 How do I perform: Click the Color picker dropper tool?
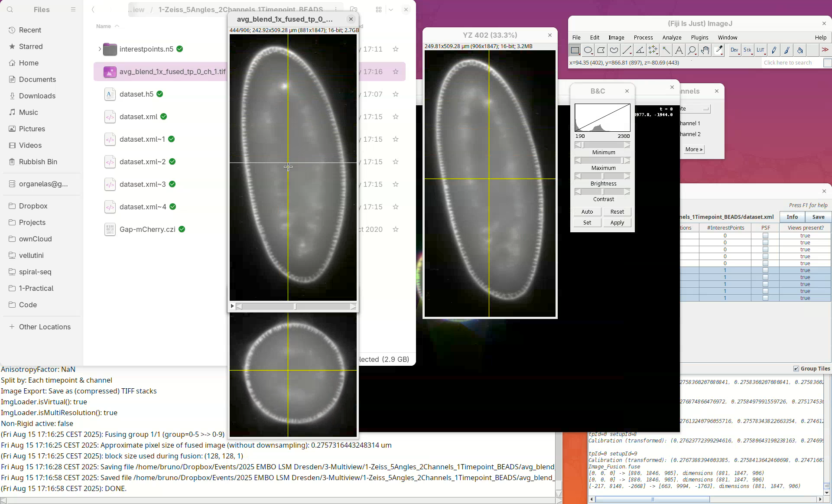719,51
